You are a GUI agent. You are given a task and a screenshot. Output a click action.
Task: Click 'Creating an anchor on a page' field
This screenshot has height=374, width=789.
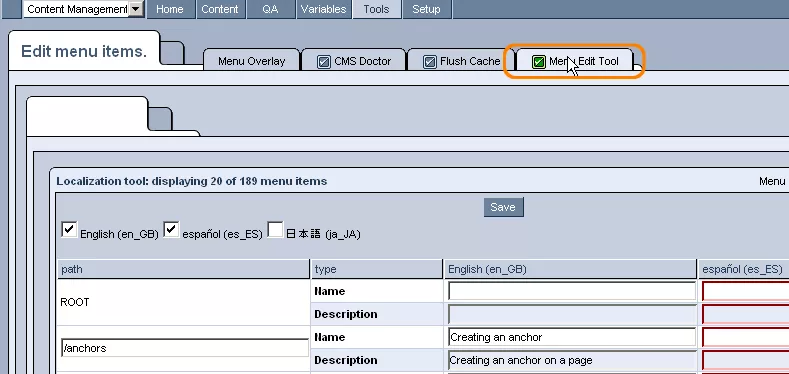coord(572,360)
